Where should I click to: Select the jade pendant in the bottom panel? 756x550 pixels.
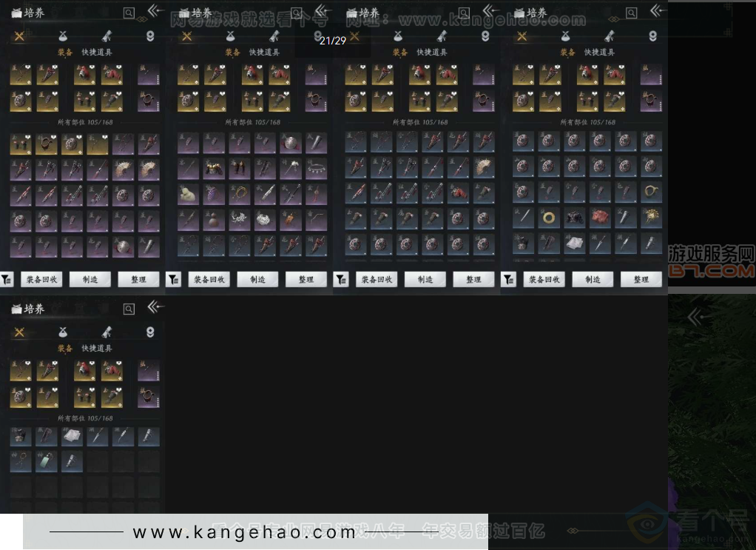pos(47,462)
